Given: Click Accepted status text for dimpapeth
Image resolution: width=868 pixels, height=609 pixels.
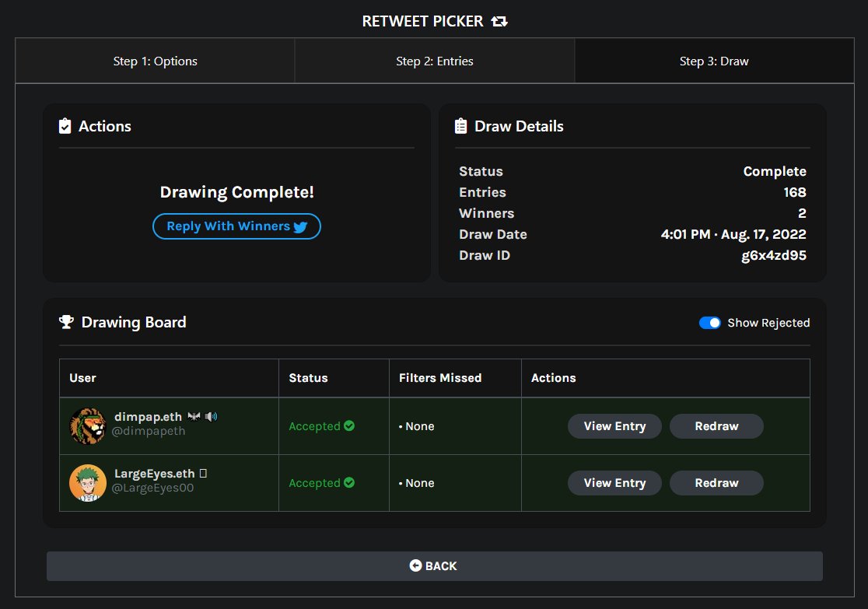Looking at the screenshot, I should click(x=314, y=426).
